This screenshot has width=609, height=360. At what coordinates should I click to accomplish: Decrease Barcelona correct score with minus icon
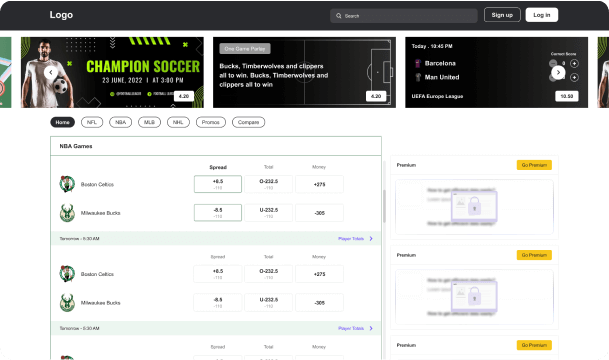pos(553,63)
